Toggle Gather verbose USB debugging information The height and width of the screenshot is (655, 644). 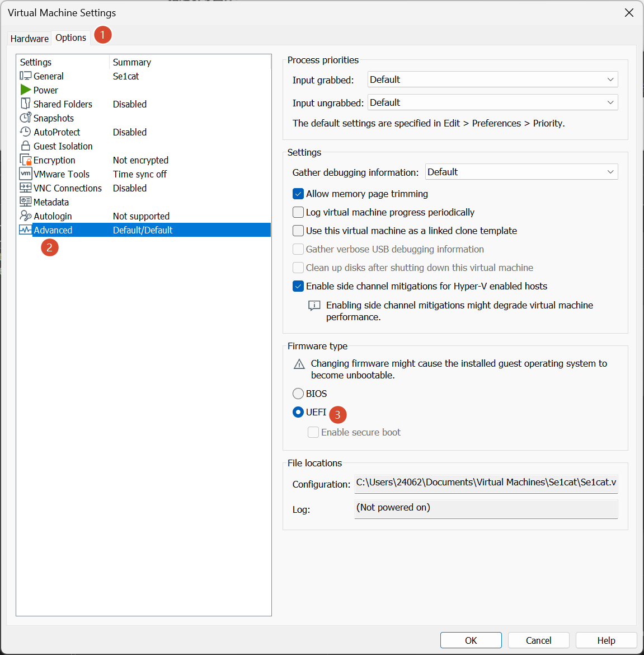[298, 249]
